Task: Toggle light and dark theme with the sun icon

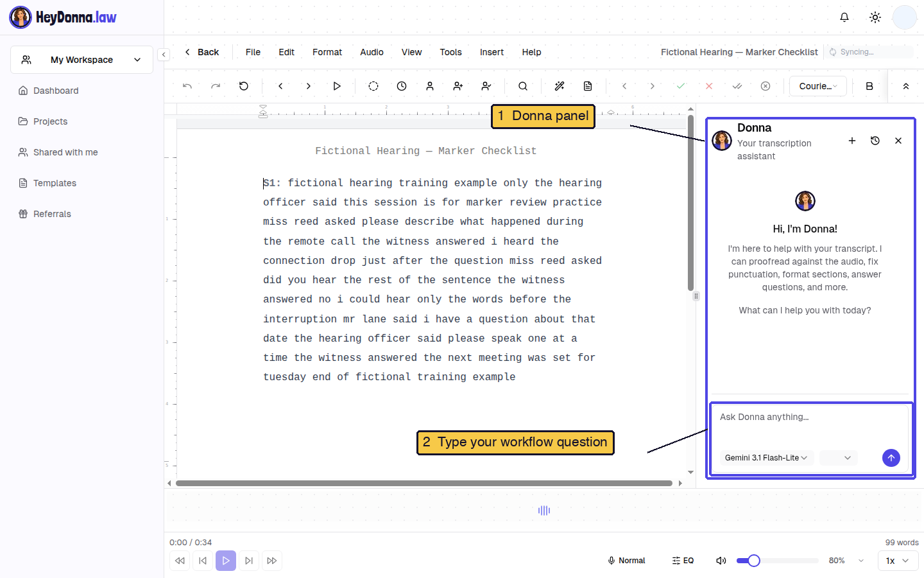Action: coord(875,17)
